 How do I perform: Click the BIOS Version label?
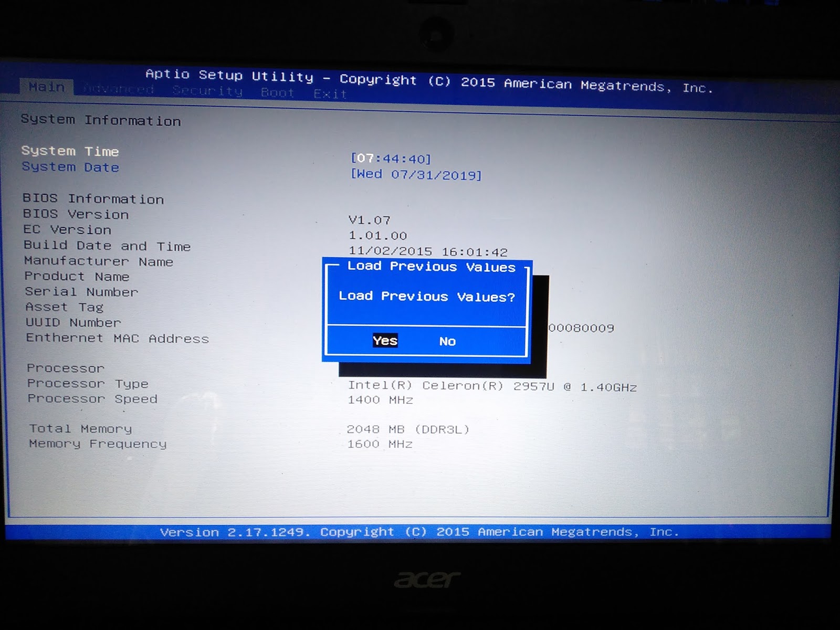click(x=76, y=214)
